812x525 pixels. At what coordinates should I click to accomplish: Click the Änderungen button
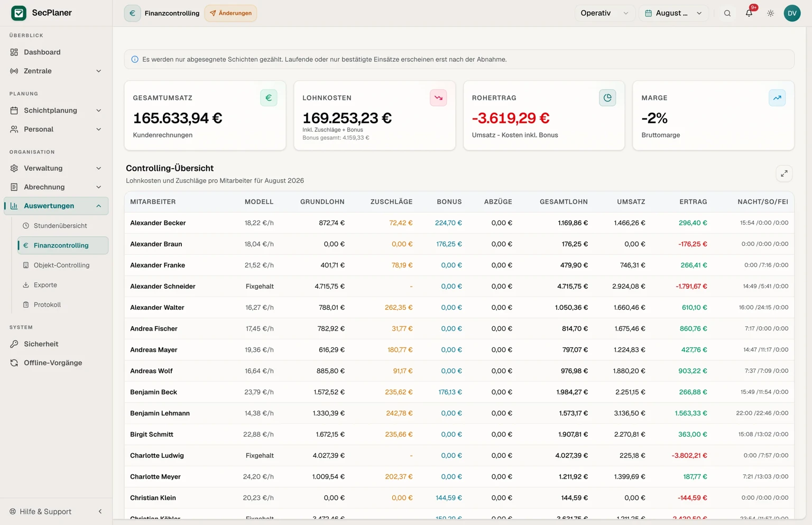point(230,13)
